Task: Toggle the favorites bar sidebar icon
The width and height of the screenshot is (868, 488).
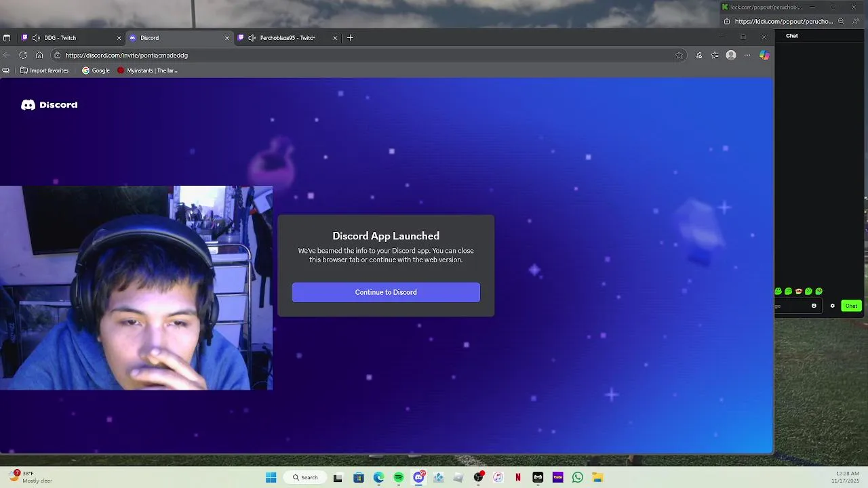Action: tap(6, 70)
